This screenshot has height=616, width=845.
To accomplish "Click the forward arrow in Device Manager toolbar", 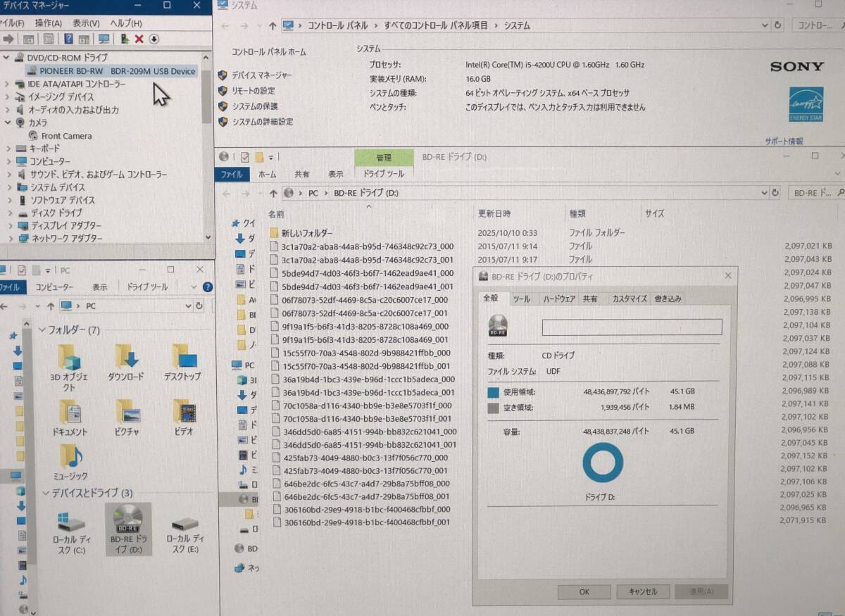I will [9, 39].
